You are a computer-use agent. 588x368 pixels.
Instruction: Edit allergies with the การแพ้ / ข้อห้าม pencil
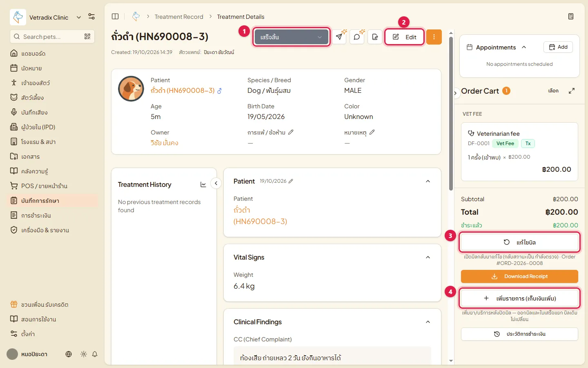click(291, 132)
